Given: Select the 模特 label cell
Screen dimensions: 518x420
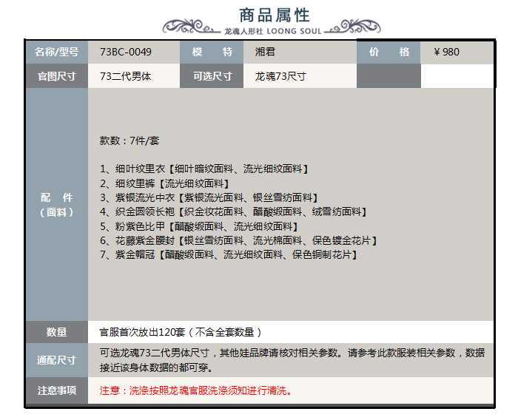Looking at the screenshot, I should [x=212, y=52].
